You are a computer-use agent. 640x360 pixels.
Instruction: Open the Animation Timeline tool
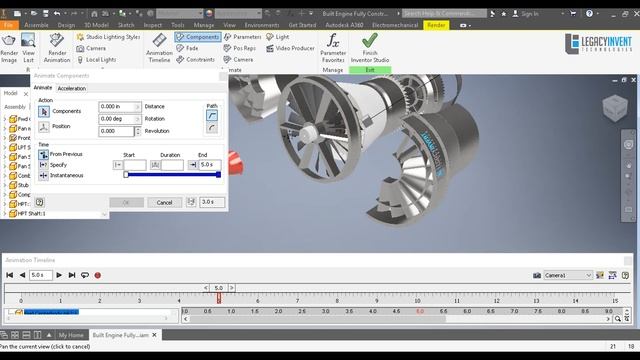click(x=159, y=48)
